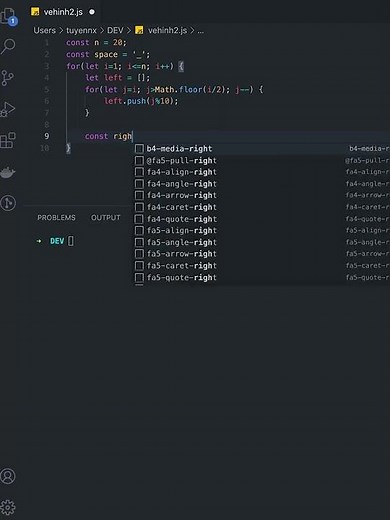Image resolution: width=390 pixels, height=520 pixels.
Task: Select the fa4-arrow-right suggestion
Action: [262, 195]
